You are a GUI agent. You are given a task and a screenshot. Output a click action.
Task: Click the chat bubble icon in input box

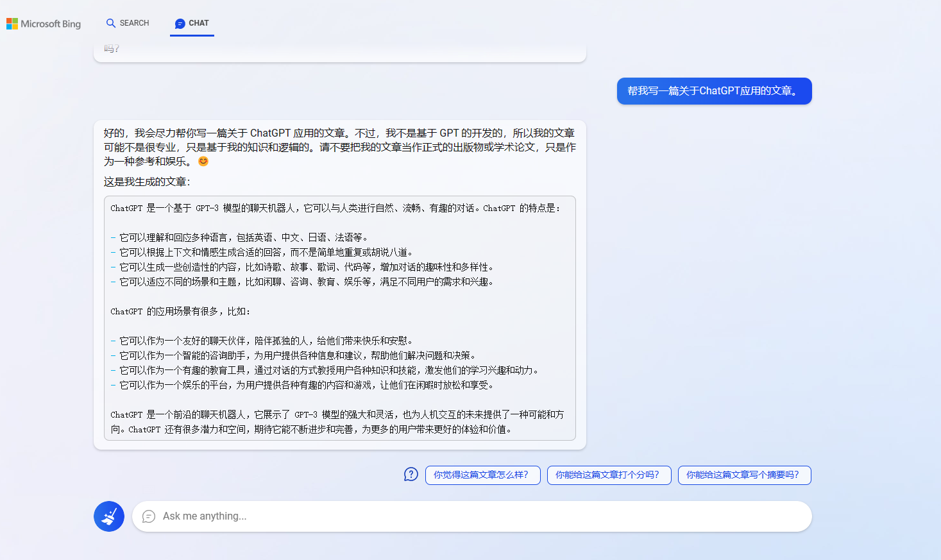[x=149, y=516]
